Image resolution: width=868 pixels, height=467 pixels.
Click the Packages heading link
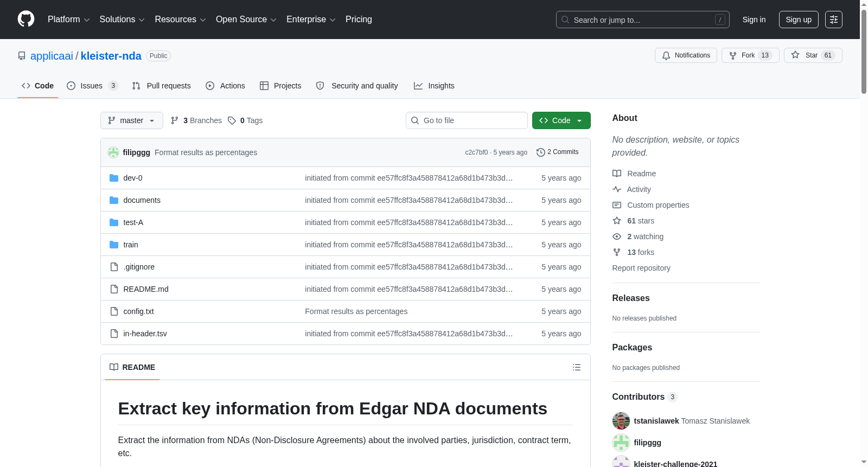coord(632,348)
